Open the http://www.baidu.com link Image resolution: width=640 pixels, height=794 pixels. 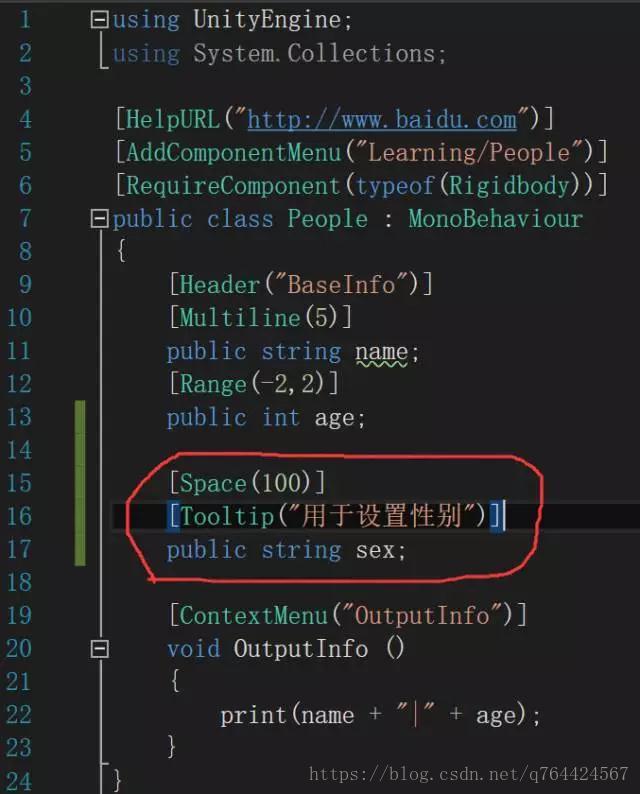[382, 120]
